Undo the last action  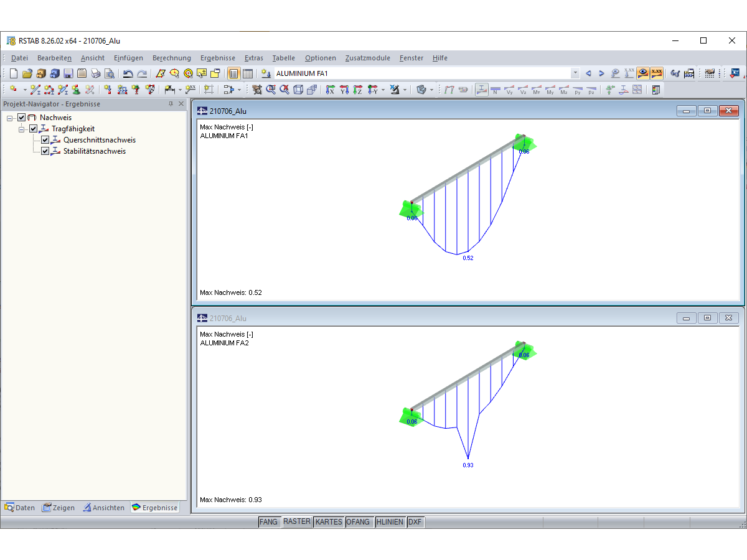(x=128, y=73)
